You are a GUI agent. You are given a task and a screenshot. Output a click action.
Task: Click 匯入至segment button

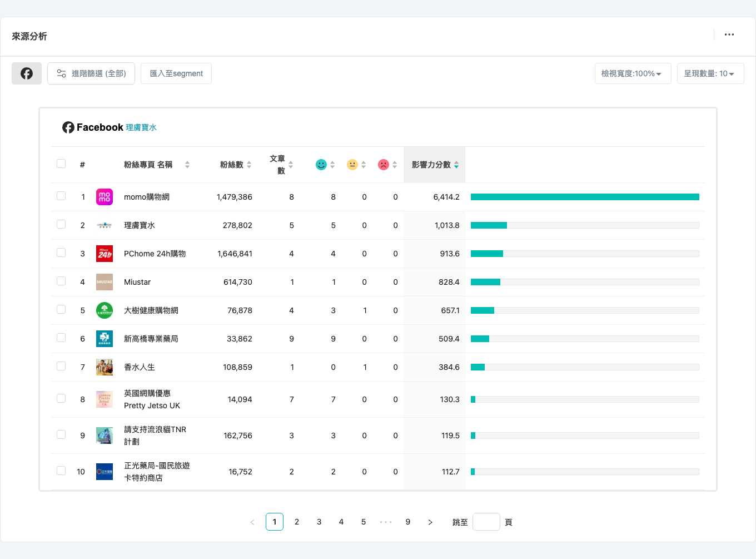pos(176,73)
